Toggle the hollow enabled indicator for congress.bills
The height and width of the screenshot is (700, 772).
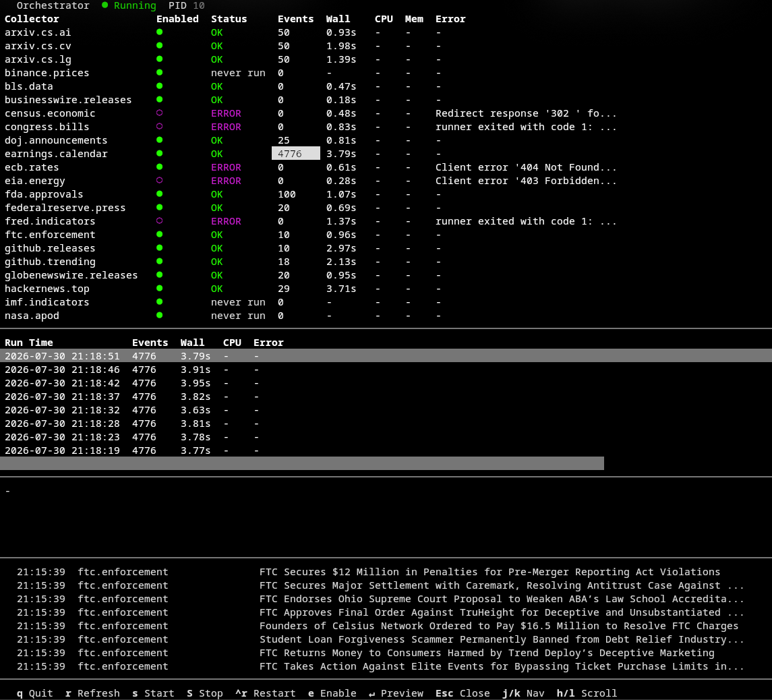coord(160,126)
